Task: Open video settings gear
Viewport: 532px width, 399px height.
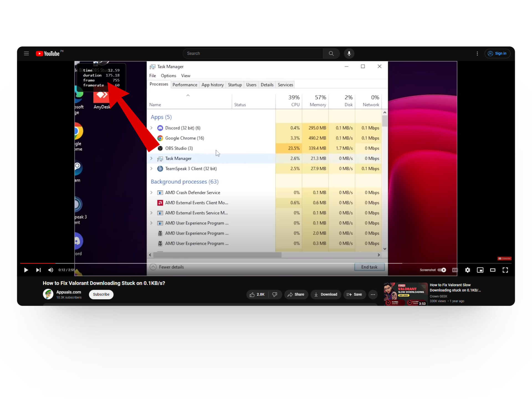Action: [467, 270]
